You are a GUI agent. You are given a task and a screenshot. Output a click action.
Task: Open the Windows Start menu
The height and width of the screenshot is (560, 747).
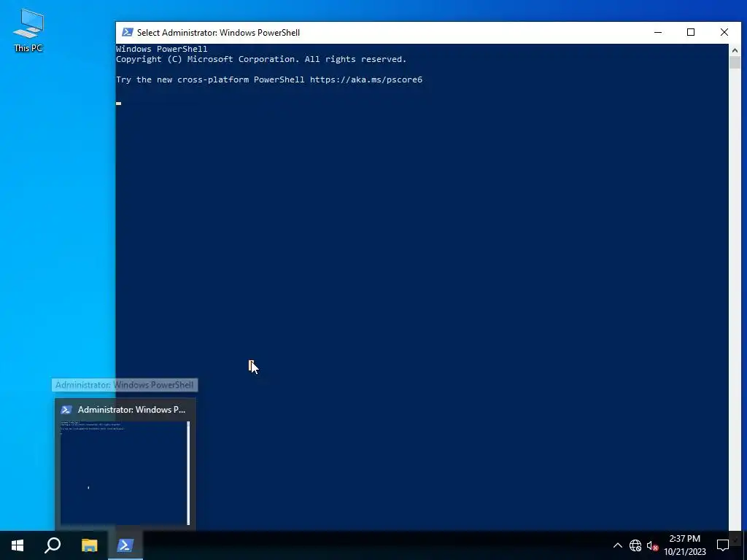pos(18,545)
